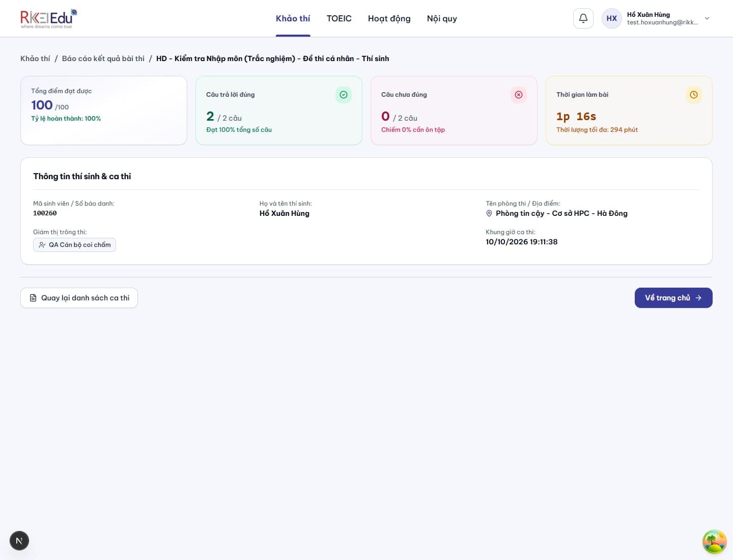Click the palm tree island floating icon

[x=715, y=542]
